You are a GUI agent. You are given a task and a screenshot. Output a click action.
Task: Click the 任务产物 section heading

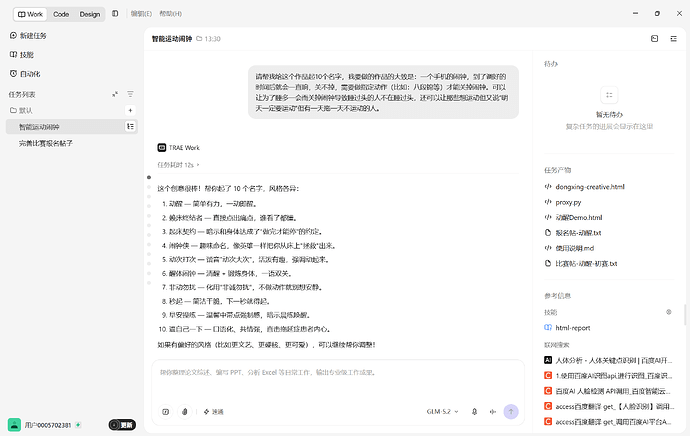click(558, 170)
